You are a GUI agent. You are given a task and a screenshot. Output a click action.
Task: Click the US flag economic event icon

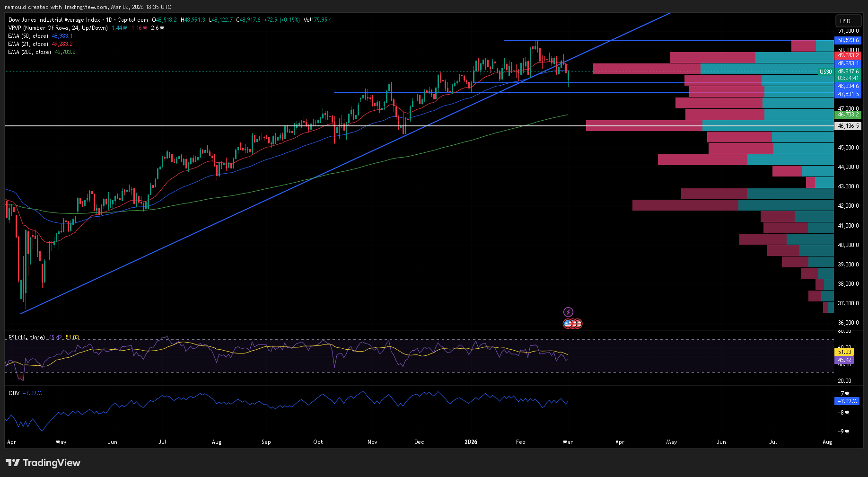click(x=568, y=324)
